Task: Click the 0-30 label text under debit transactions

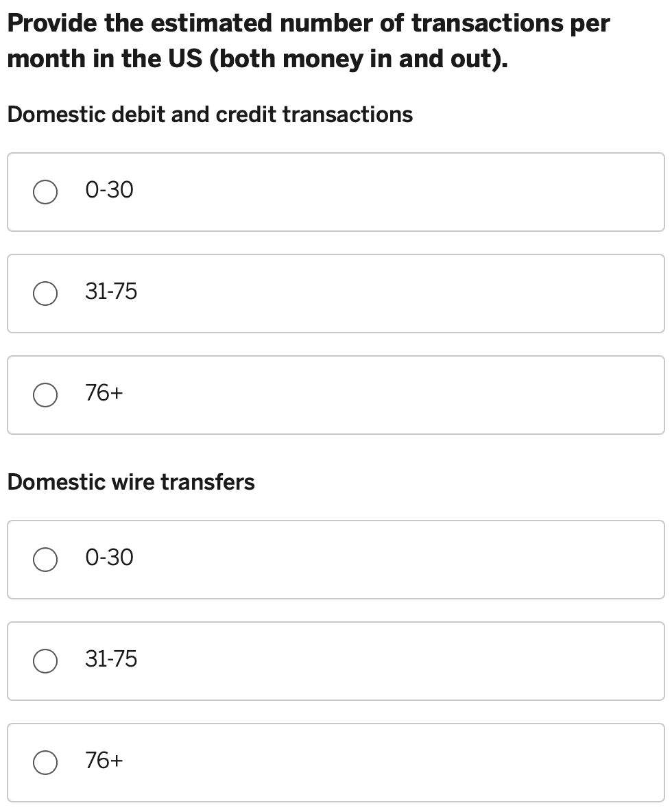Action: point(108,191)
